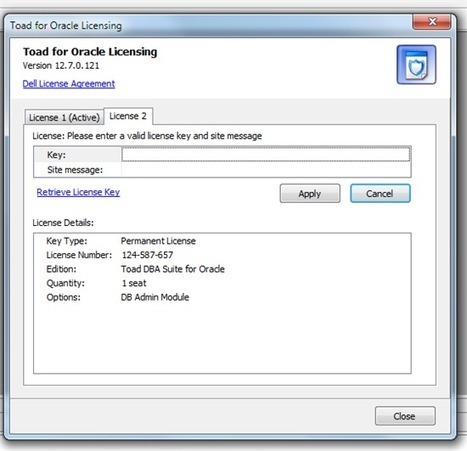Click the DB Admin Module option text
The height and width of the screenshot is (451, 467).
(155, 297)
